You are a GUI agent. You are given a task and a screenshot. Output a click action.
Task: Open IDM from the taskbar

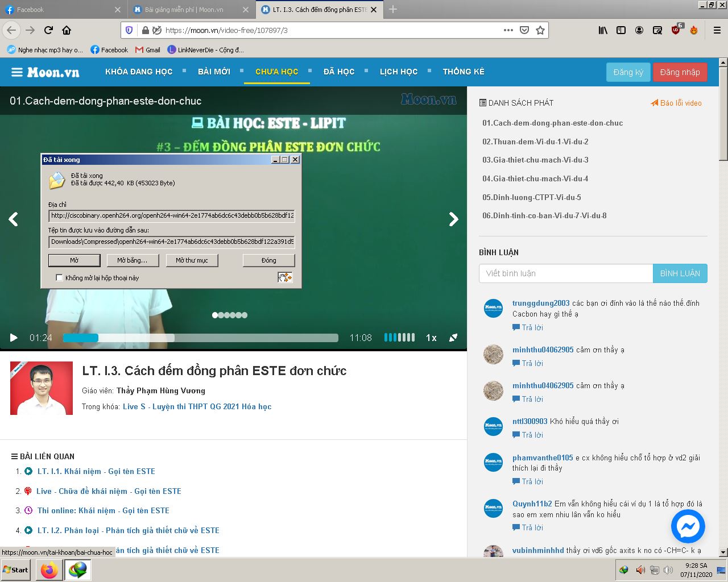click(78, 569)
